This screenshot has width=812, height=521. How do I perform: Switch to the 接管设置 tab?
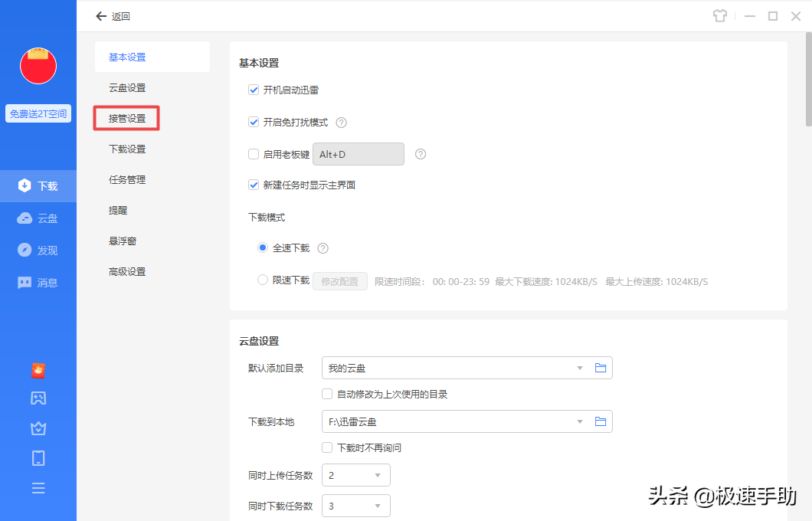click(126, 118)
